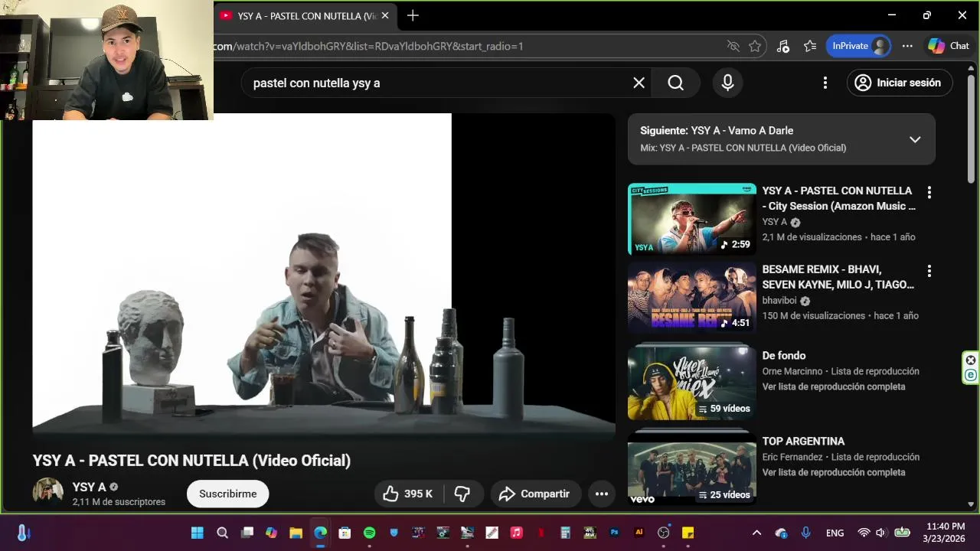The image size is (980, 551).
Task: Expand the Mix playlist panel chevron
Action: click(x=914, y=139)
